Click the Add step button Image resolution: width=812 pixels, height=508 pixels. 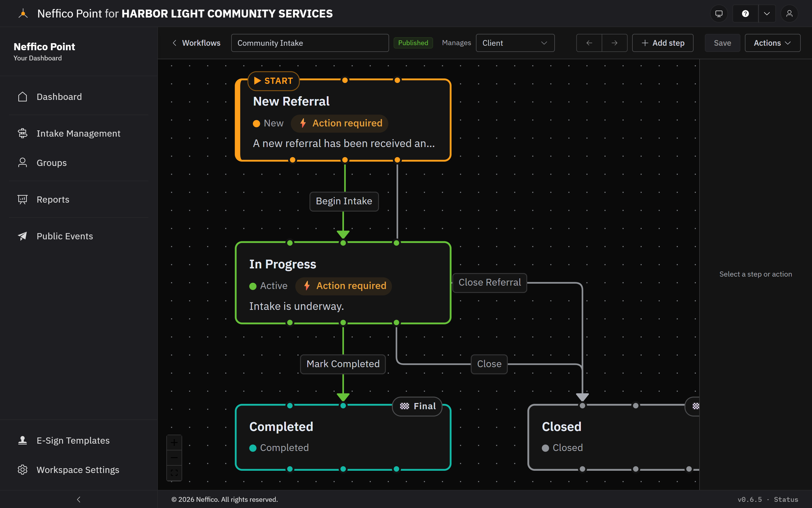[x=663, y=43]
